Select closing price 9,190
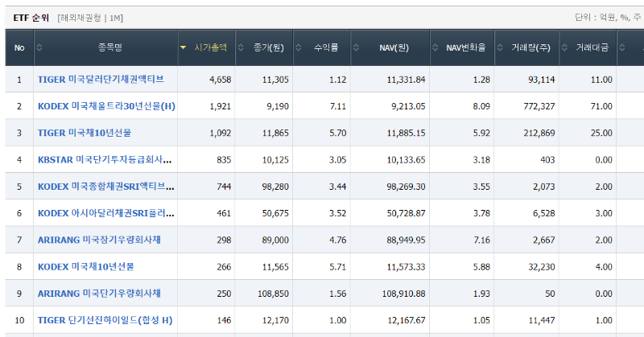 click(278, 106)
